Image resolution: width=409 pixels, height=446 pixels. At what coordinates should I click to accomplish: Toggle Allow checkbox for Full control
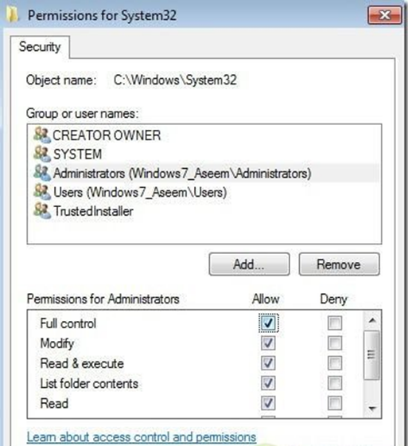tap(268, 323)
